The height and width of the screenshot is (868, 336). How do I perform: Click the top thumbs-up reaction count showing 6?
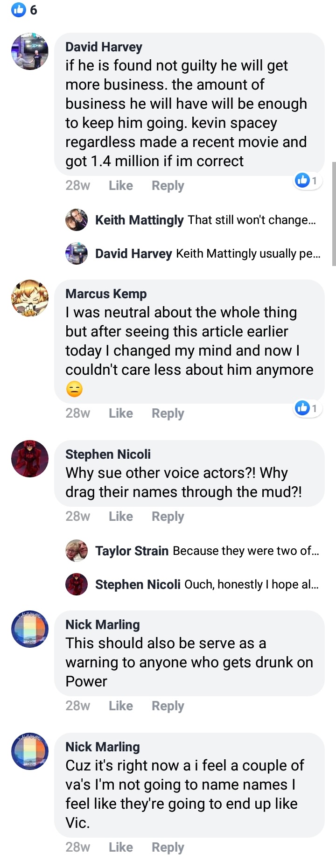pos(24,10)
